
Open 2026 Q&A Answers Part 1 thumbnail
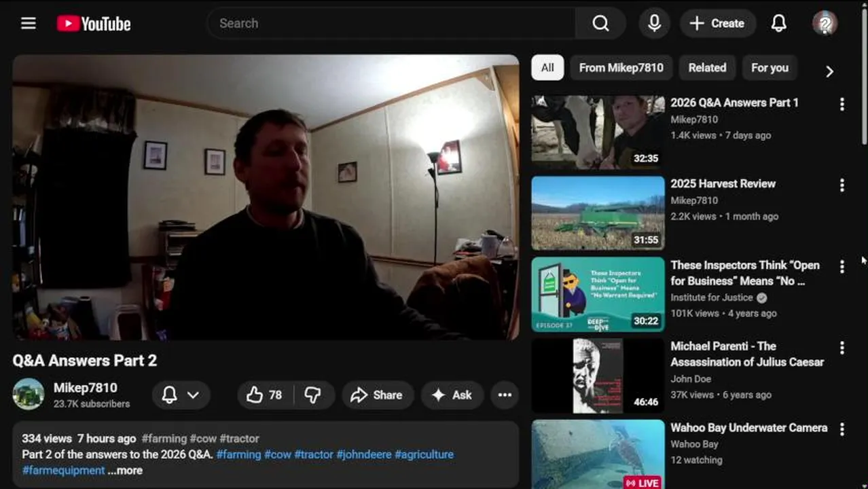pos(598,132)
